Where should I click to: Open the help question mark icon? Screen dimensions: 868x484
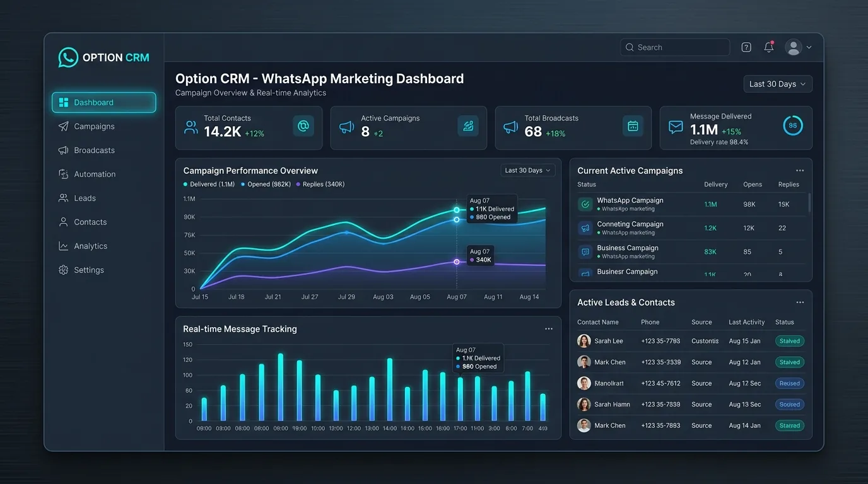[746, 47]
